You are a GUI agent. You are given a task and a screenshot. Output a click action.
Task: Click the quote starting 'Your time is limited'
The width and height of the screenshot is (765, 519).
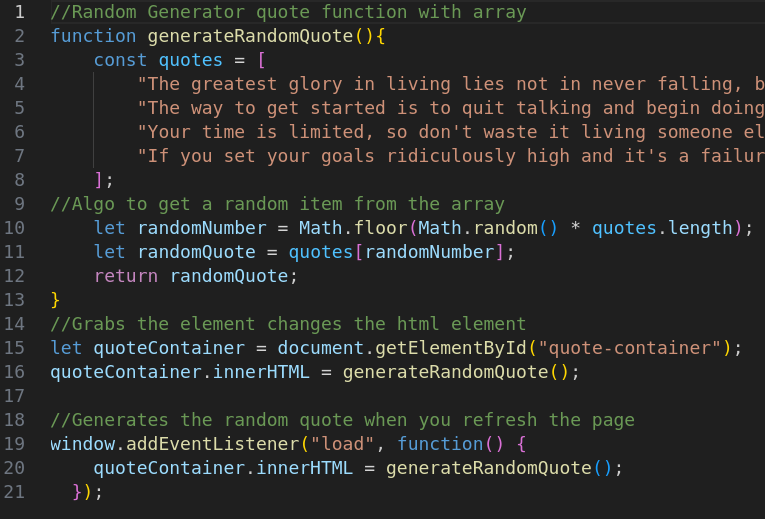point(451,132)
